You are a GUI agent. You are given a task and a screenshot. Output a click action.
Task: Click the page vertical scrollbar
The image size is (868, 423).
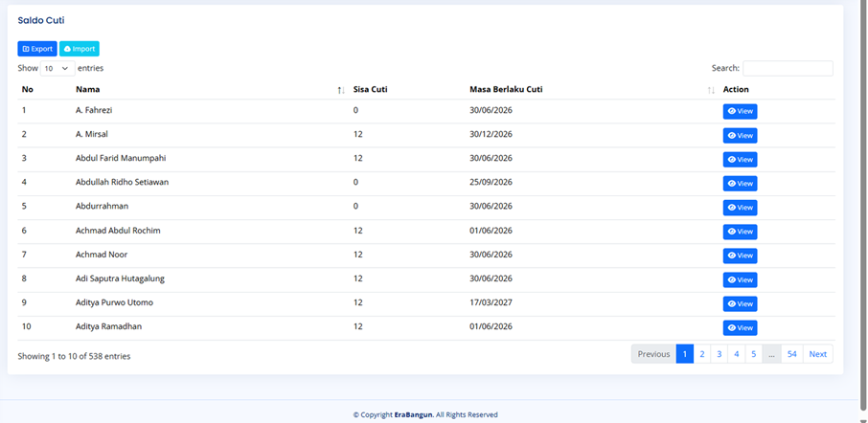tap(863, 205)
